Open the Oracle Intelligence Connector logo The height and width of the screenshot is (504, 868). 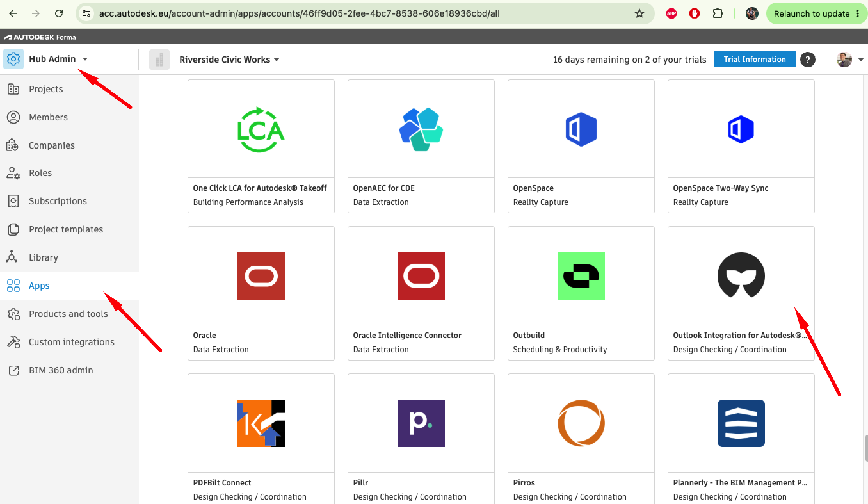(x=421, y=276)
